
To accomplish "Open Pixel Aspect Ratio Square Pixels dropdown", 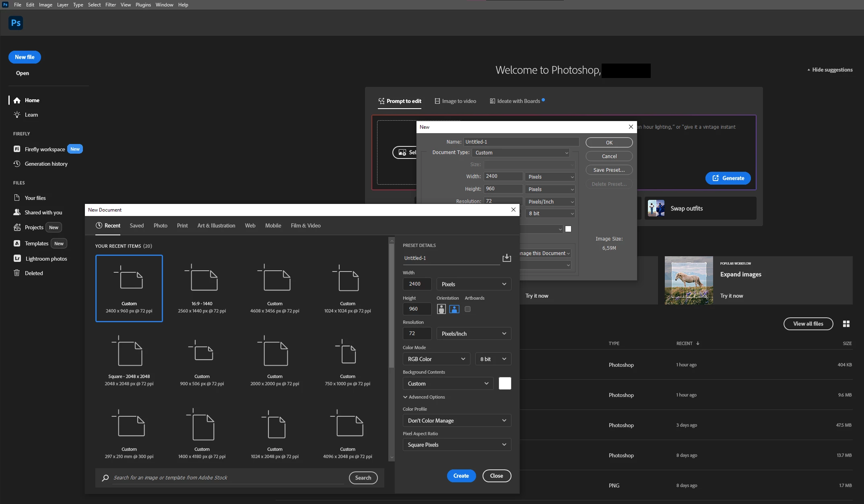I will [457, 444].
